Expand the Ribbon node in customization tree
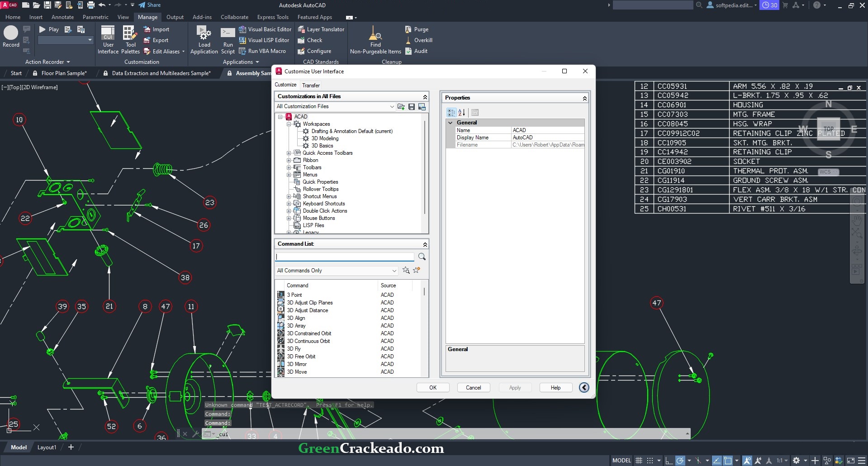 click(289, 160)
